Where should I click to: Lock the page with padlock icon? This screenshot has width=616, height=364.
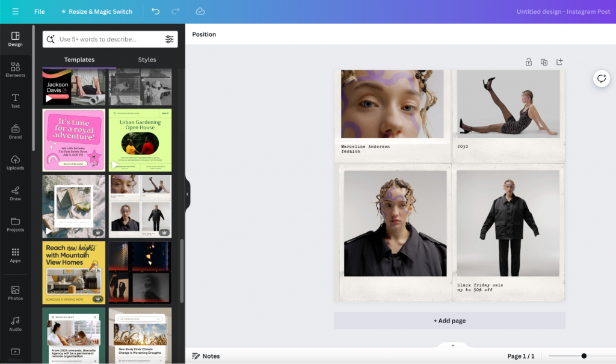pyautogui.click(x=528, y=62)
